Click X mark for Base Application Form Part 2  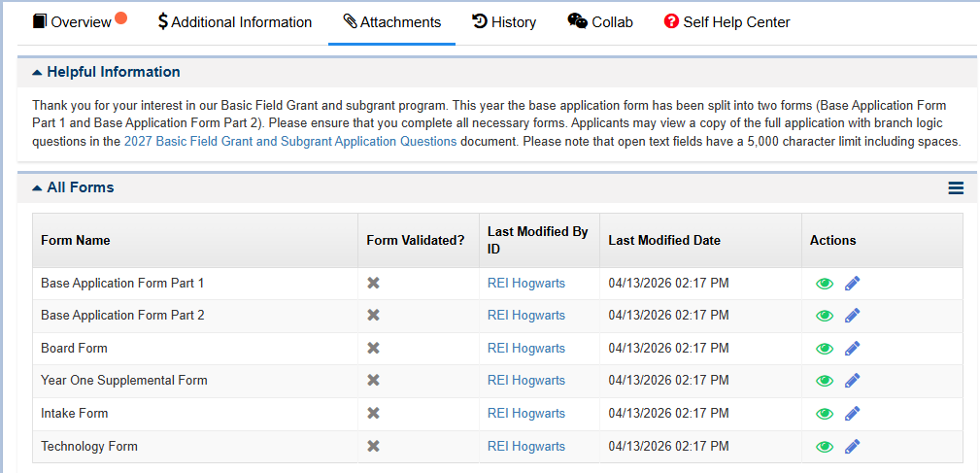[373, 315]
